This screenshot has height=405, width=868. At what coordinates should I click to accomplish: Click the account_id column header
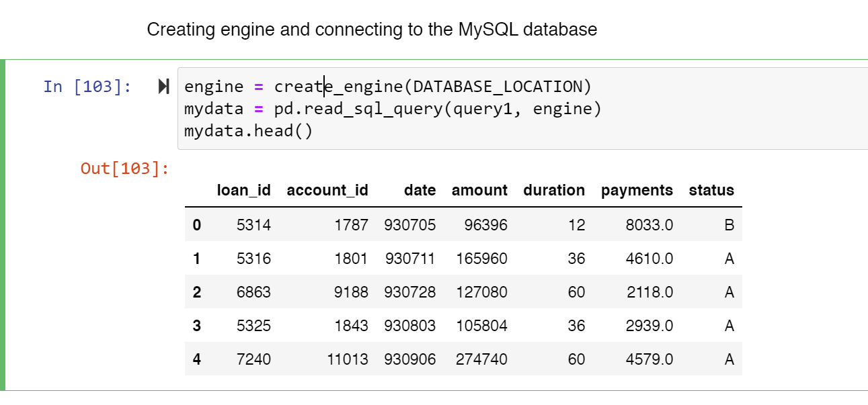tap(327, 190)
